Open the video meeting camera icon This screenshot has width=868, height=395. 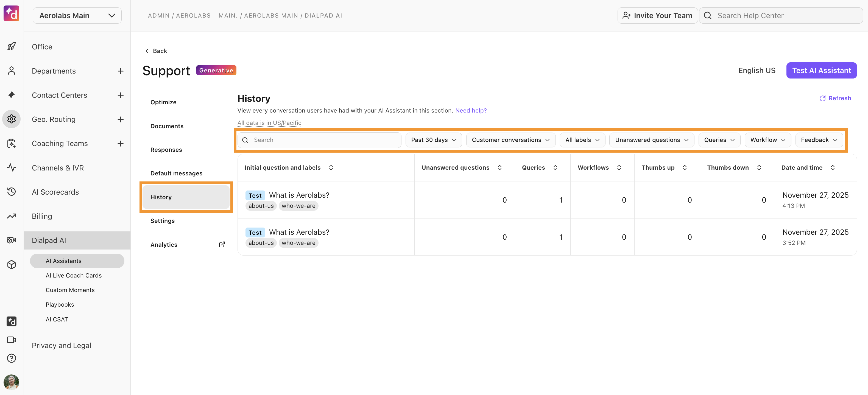[x=12, y=340]
